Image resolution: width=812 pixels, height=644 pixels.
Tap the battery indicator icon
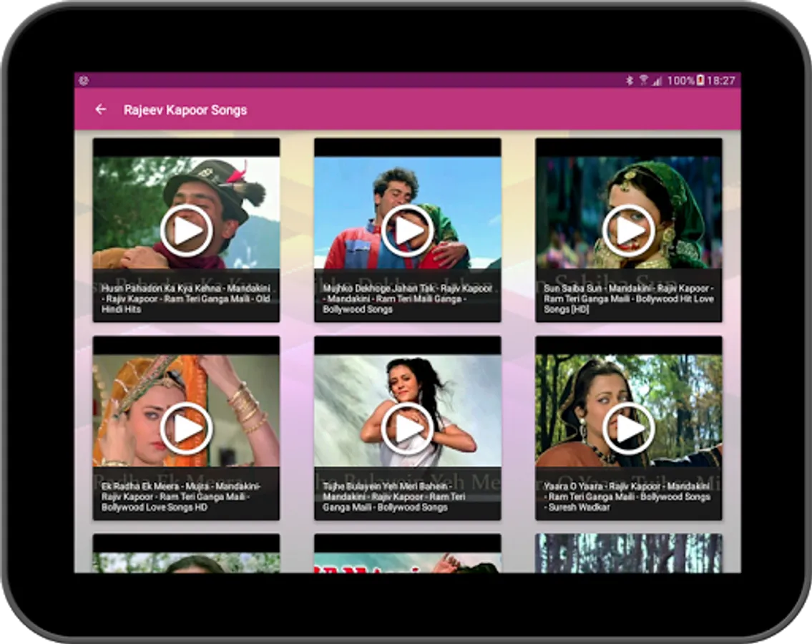[x=700, y=80]
